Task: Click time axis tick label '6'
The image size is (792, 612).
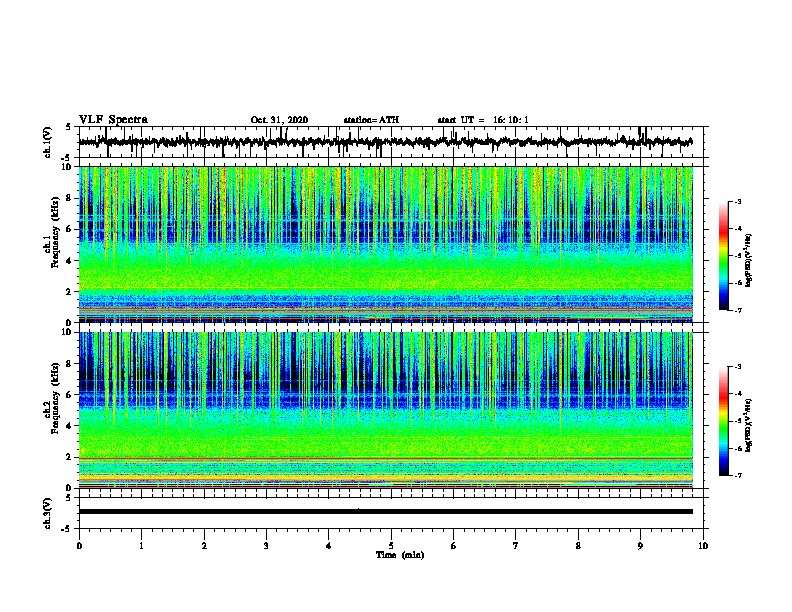Action: [454, 546]
